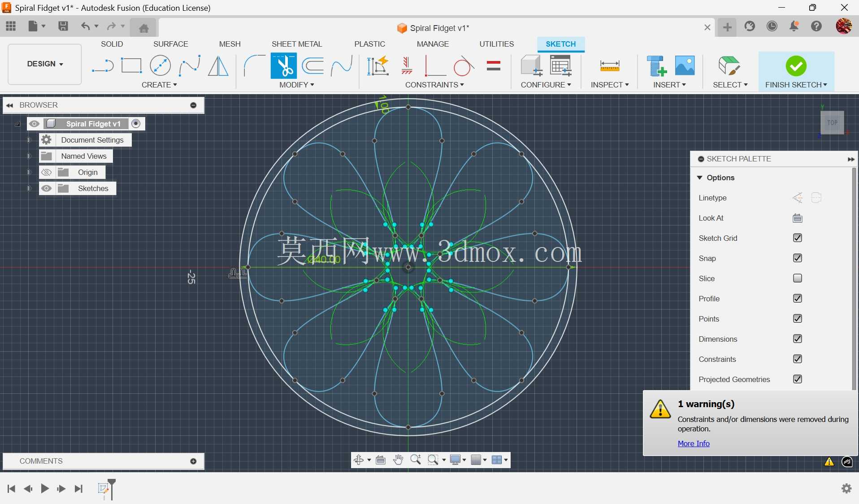Select the Tangent constraint icon
859x504 pixels.
click(x=464, y=66)
